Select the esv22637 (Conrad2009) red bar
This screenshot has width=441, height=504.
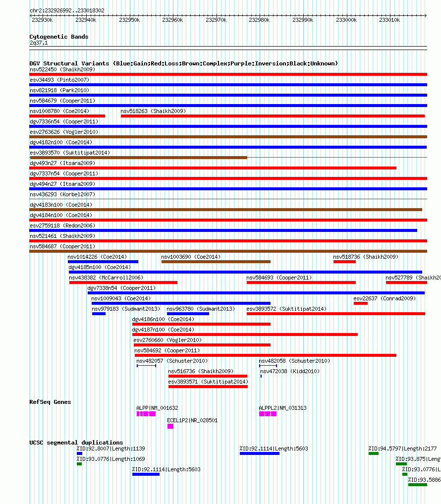coord(361,303)
